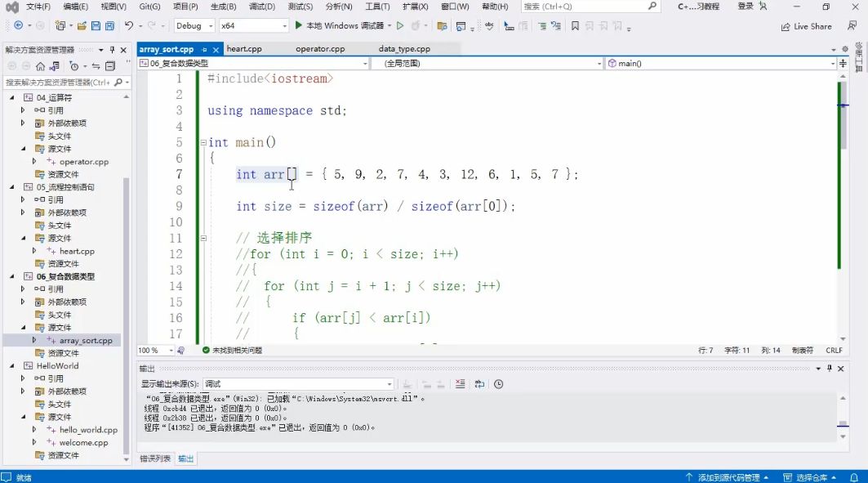Click the settings gear above the editor scrollbar
This screenshot has height=483, width=868.
845,49
